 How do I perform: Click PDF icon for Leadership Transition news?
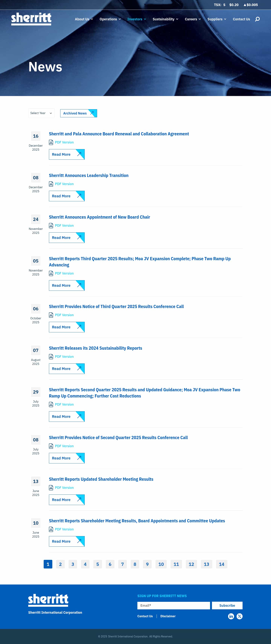click(x=51, y=184)
